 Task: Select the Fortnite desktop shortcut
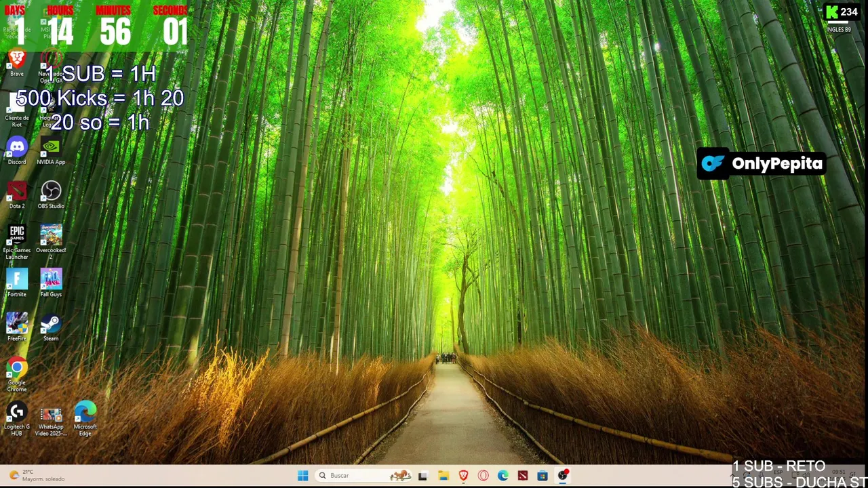17,283
